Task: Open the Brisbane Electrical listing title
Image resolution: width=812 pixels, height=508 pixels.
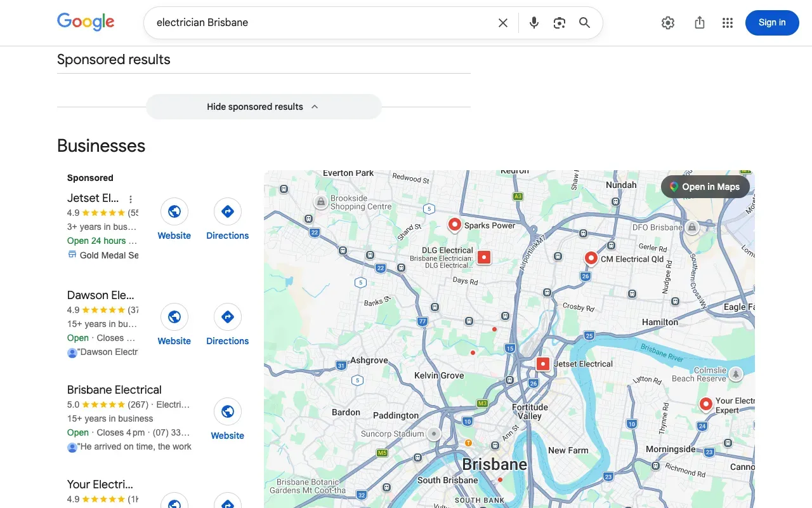Action: [x=114, y=390]
